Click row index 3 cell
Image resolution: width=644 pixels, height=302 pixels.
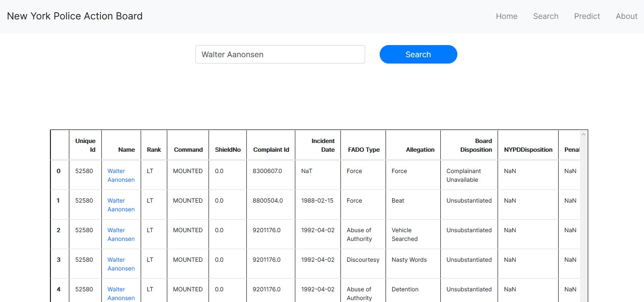60,264
